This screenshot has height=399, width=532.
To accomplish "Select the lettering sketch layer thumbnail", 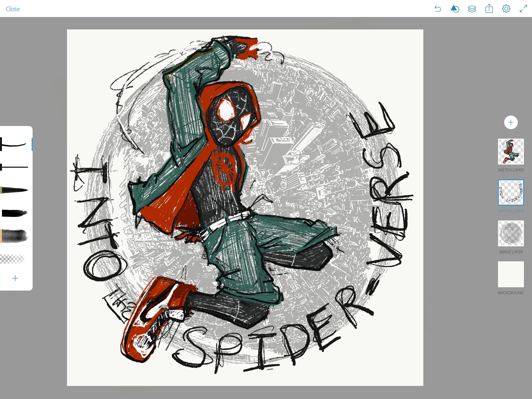I will click(x=511, y=192).
